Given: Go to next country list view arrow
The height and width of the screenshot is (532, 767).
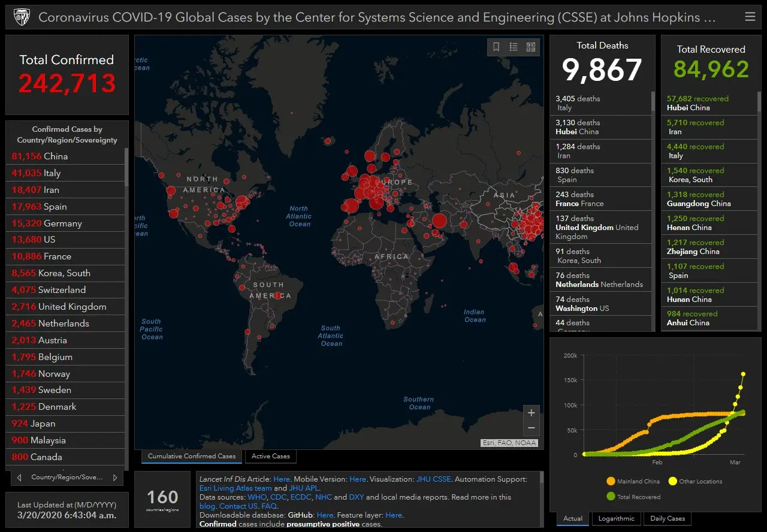Looking at the screenshot, I should tap(114, 477).
